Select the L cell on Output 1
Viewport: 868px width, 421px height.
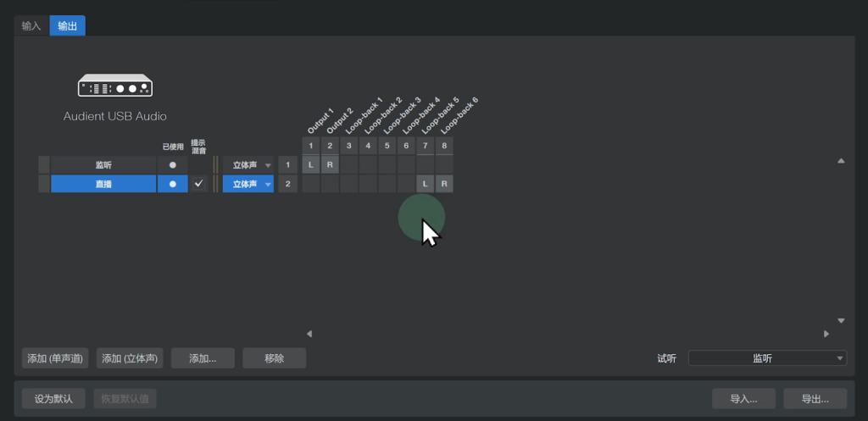311,164
